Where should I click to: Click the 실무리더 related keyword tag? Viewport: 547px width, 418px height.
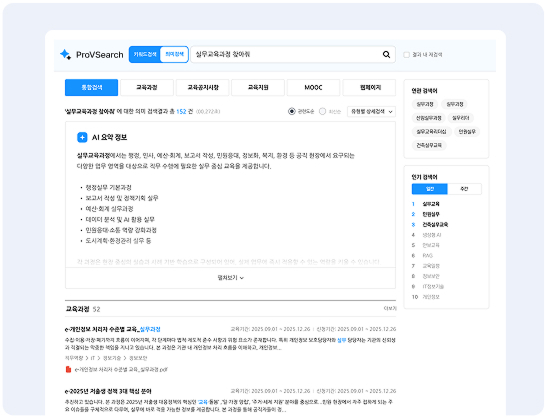point(460,118)
